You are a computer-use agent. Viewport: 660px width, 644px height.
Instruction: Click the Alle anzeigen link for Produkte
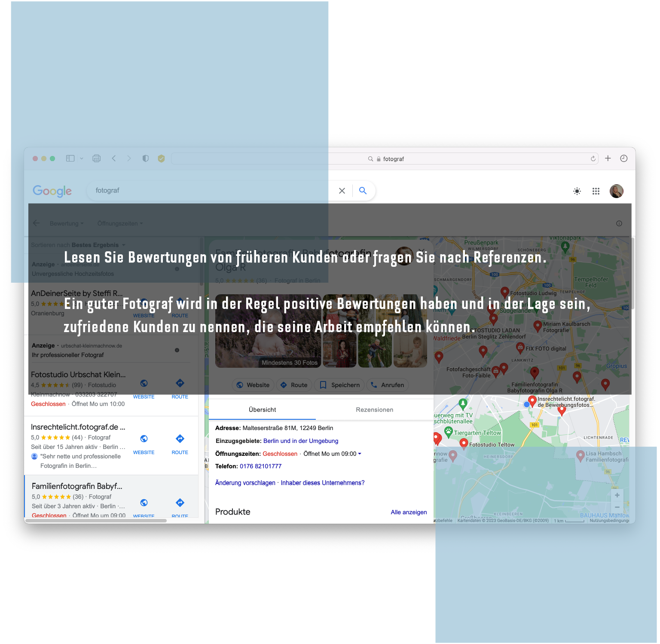point(409,512)
